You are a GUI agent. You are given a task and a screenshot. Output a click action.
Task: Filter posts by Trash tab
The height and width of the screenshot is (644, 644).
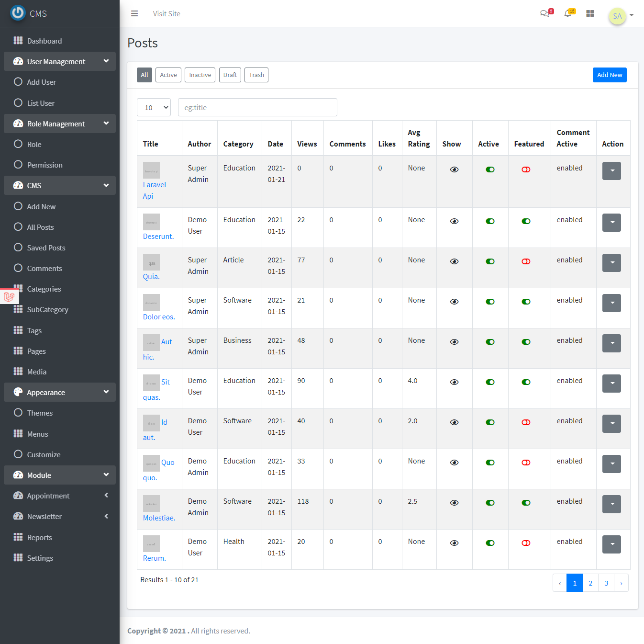(x=256, y=75)
